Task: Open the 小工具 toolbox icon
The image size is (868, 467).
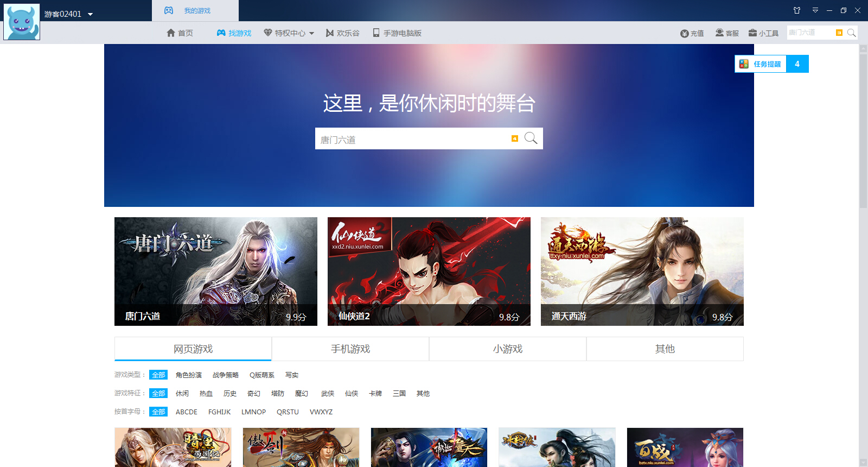Action: click(x=752, y=33)
